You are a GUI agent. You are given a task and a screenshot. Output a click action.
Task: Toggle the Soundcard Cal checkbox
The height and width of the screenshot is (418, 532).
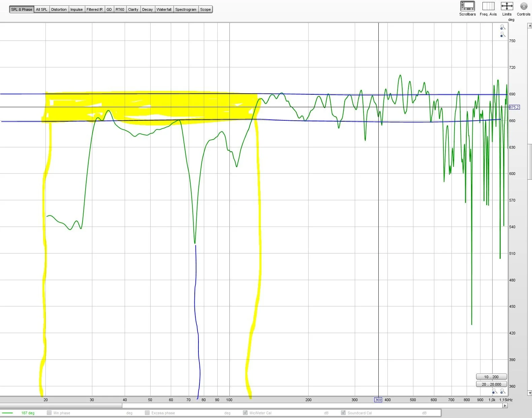click(343, 413)
